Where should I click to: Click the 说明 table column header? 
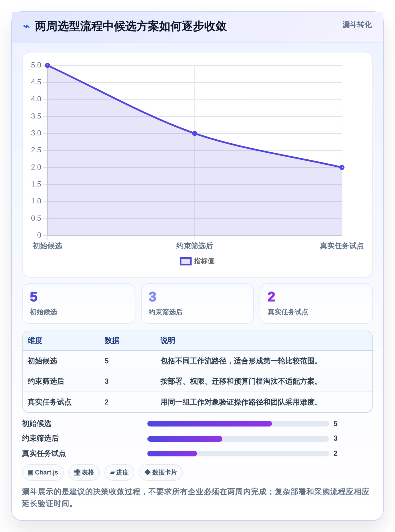click(x=168, y=341)
